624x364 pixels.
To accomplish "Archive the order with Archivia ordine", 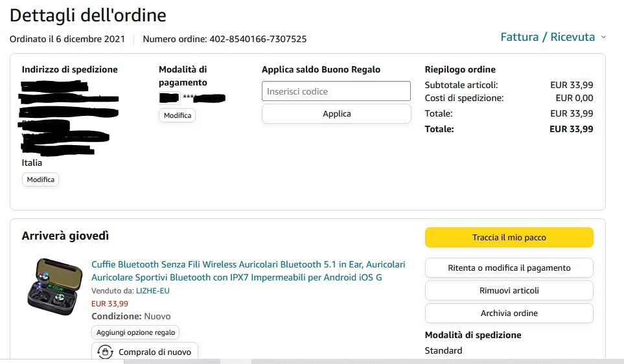I will click(x=509, y=313).
